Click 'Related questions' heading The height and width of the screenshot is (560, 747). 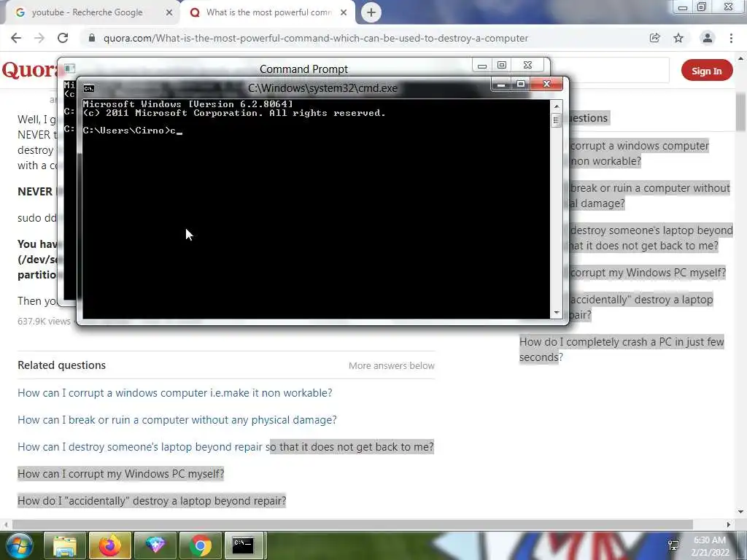click(61, 365)
